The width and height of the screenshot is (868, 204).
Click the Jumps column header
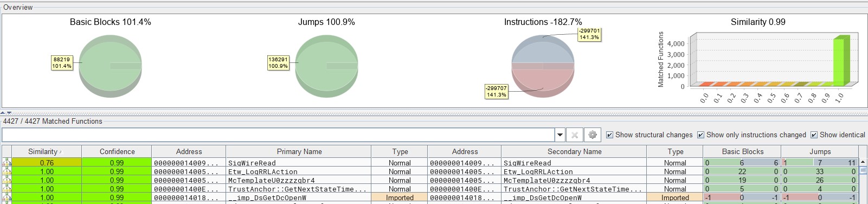pyautogui.click(x=820, y=151)
